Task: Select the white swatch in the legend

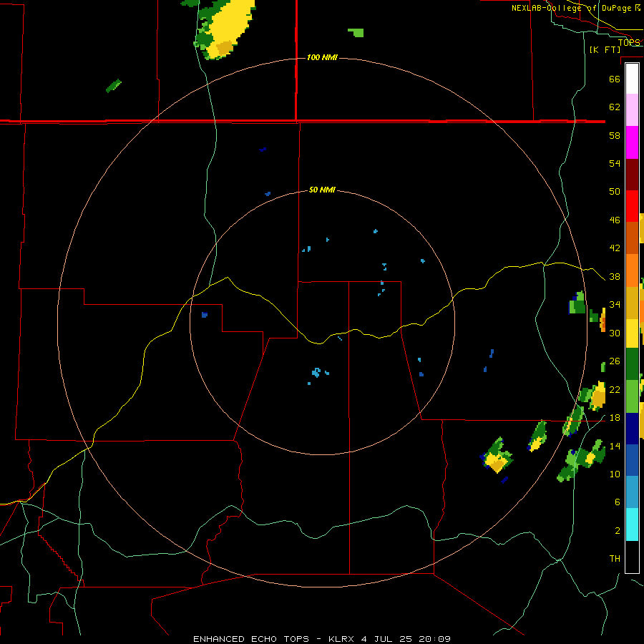Action: [x=632, y=79]
